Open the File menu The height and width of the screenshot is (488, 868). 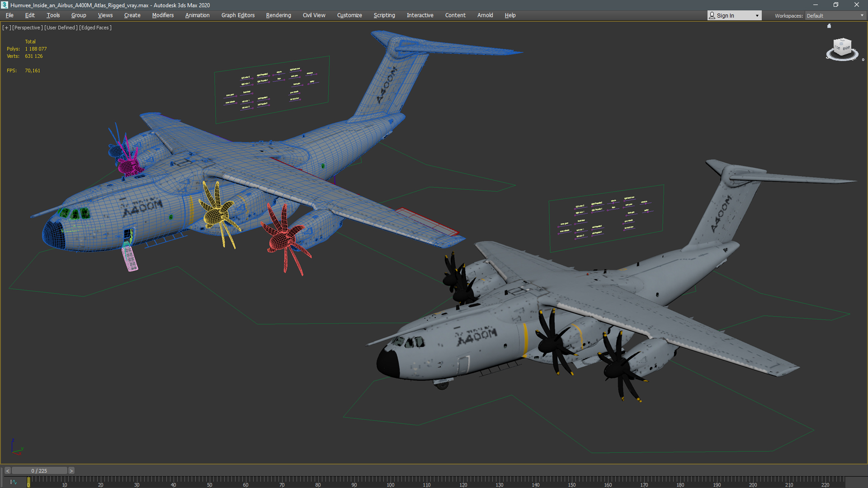click(x=9, y=15)
